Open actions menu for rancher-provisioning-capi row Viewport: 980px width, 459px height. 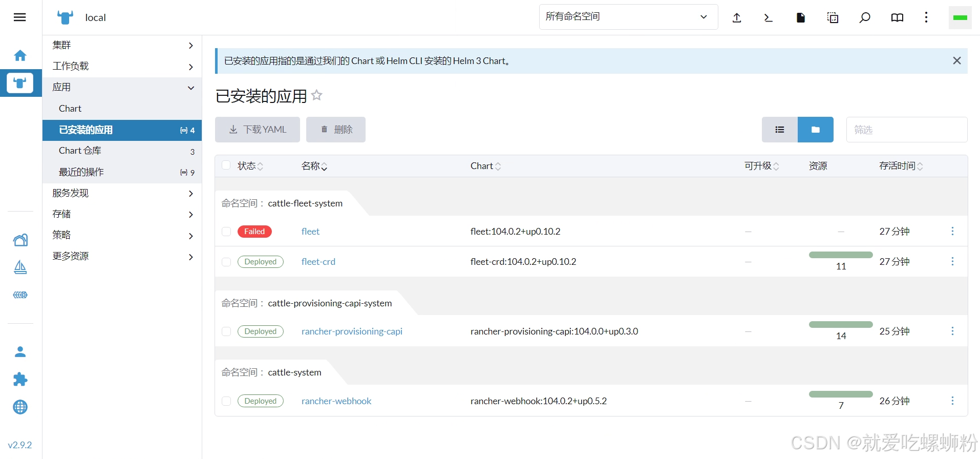[952, 331]
